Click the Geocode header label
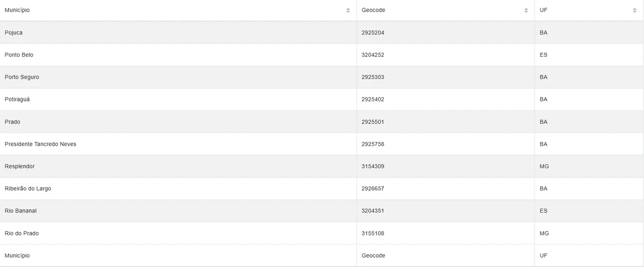Image resolution: width=644 pixels, height=267 pixels. tap(373, 10)
